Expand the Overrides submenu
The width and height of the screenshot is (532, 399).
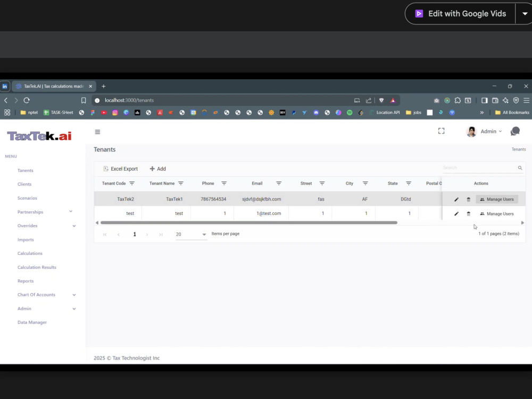click(x=74, y=226)
